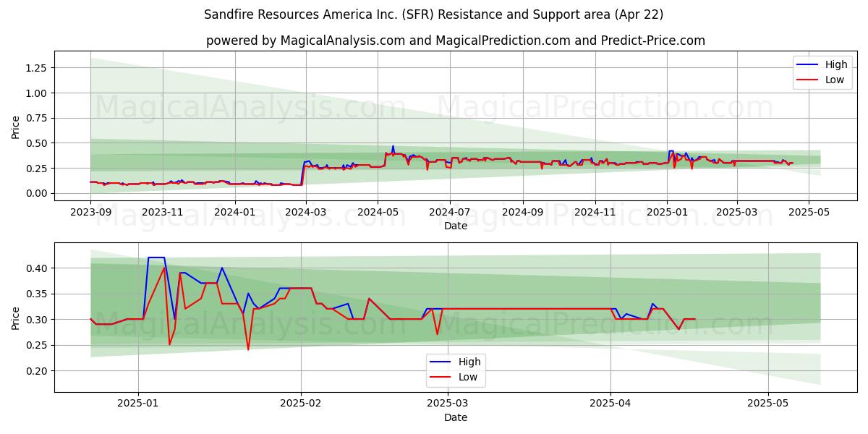Click the 'Date' axis label under the upper chart

456,226
